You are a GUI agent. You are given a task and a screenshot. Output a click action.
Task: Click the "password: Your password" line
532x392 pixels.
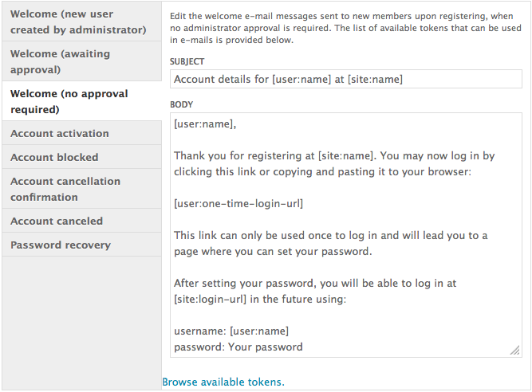tap(238, 347)
